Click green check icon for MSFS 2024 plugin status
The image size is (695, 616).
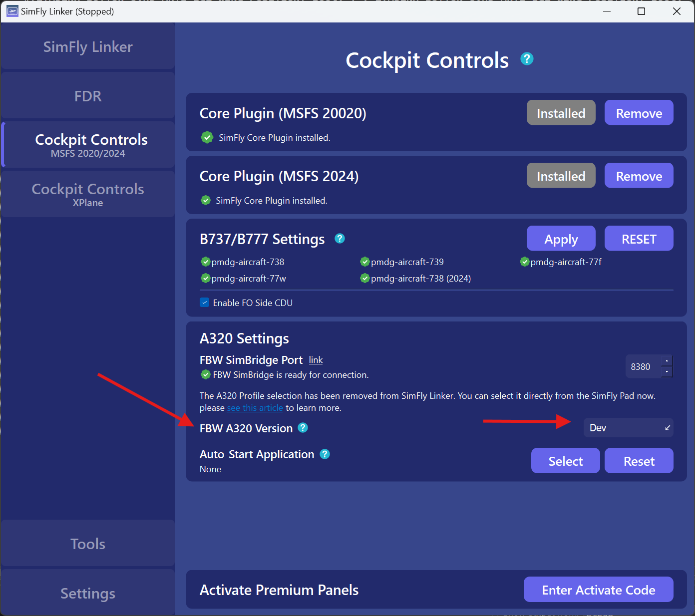[206, 200]
